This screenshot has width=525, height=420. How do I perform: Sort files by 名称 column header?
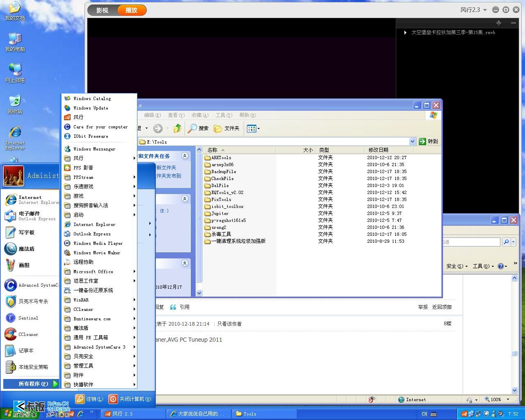coord(240,150)
